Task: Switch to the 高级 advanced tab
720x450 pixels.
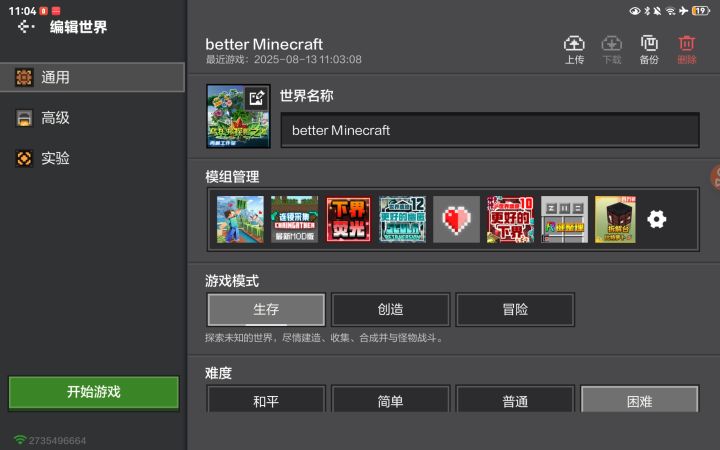Action: tap(92, 118)
